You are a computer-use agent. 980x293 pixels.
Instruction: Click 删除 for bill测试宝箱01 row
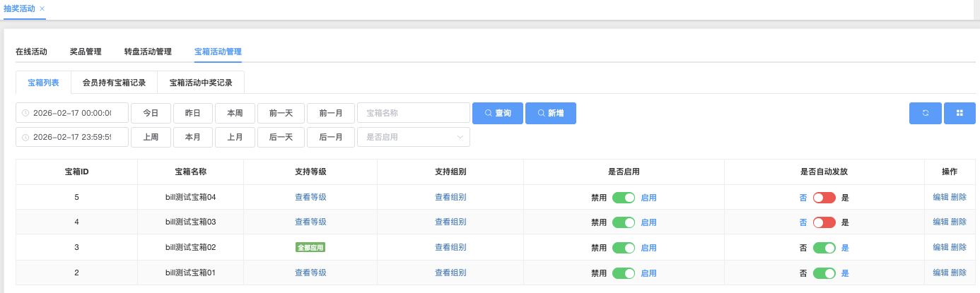(959, 273)
